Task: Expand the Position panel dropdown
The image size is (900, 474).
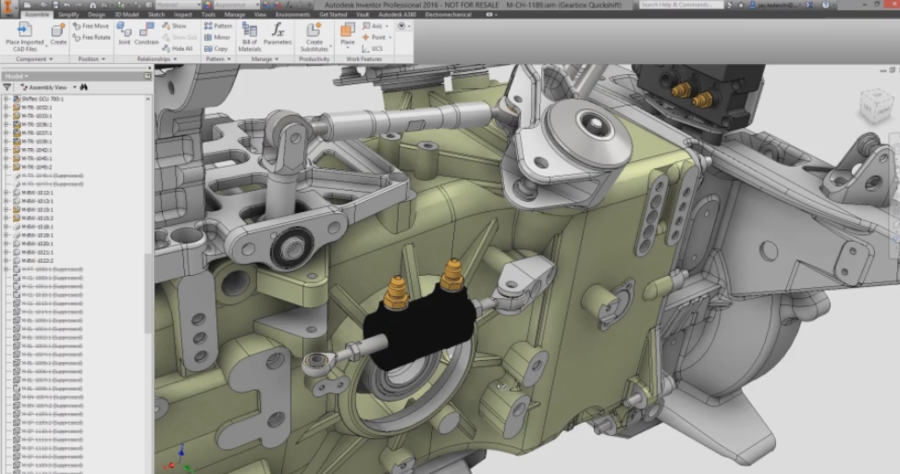Action: [x=92, y=59]
